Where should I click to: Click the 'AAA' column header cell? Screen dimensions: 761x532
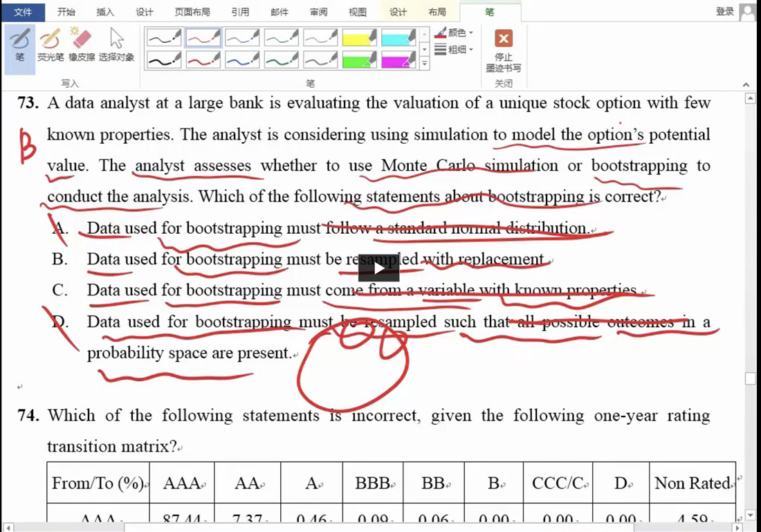(182, 483)
